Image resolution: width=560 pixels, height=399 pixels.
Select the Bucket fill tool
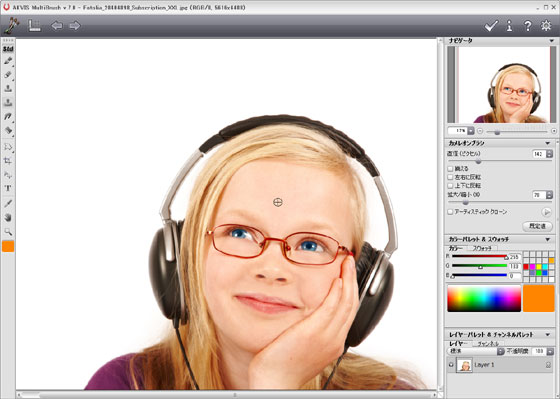point(8,130)
